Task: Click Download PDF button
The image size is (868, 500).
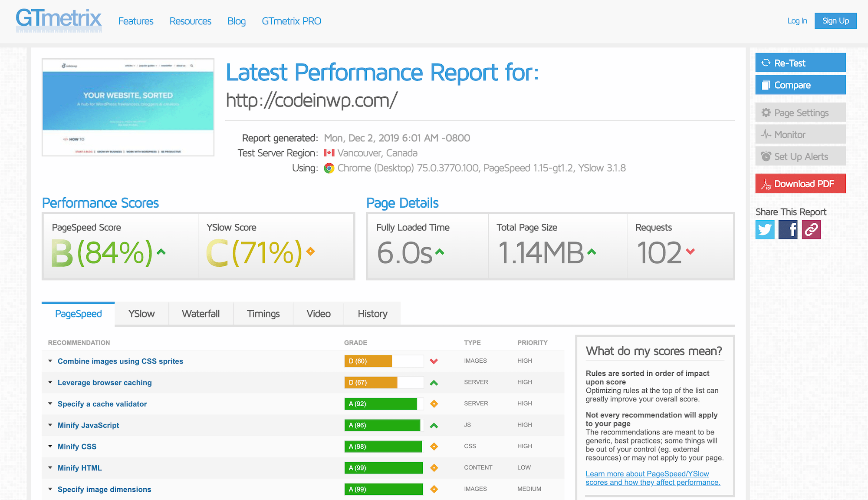Action: [800, 184]
